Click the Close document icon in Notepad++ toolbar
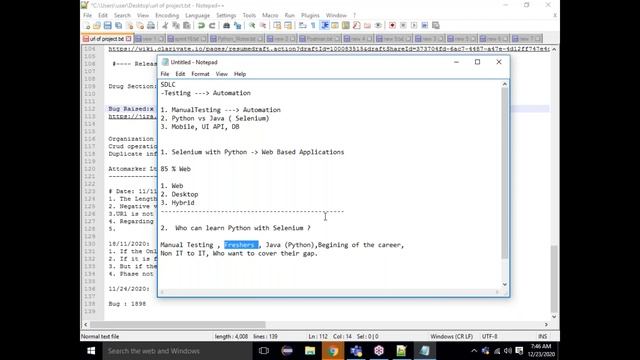 pyautogui.click(x=129, y=25)
